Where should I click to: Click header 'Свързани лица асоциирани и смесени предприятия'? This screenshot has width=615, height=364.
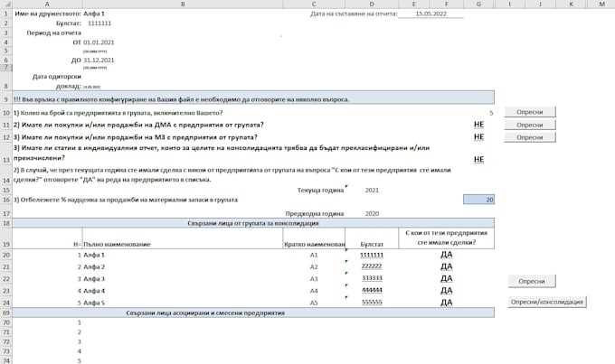(x=205, y=313)
